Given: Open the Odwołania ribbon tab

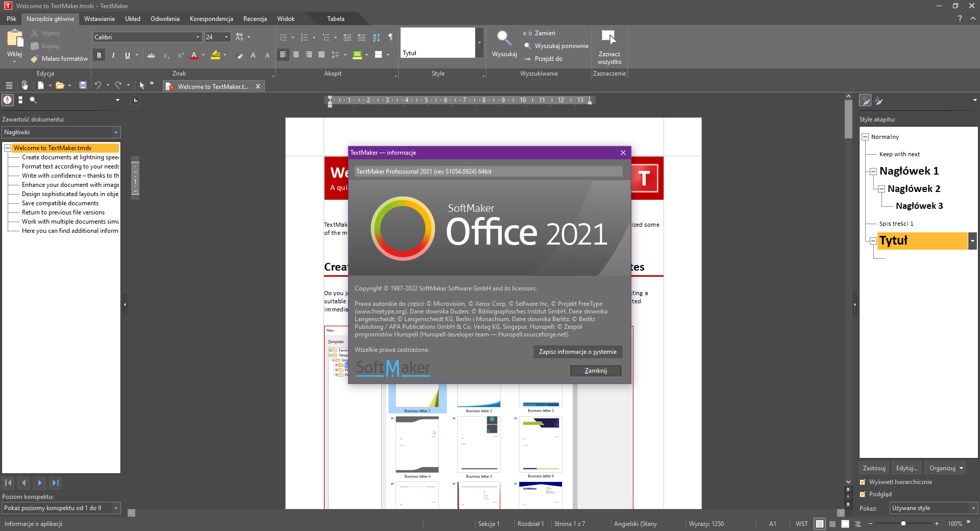Looking at the screenshot, I should coord(165,19).
